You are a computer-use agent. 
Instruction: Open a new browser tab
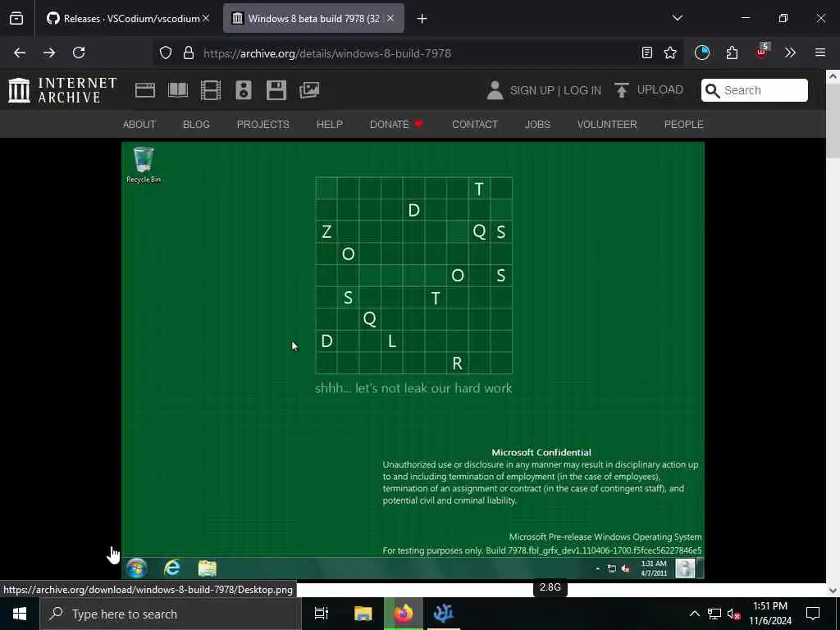(422, 19)
